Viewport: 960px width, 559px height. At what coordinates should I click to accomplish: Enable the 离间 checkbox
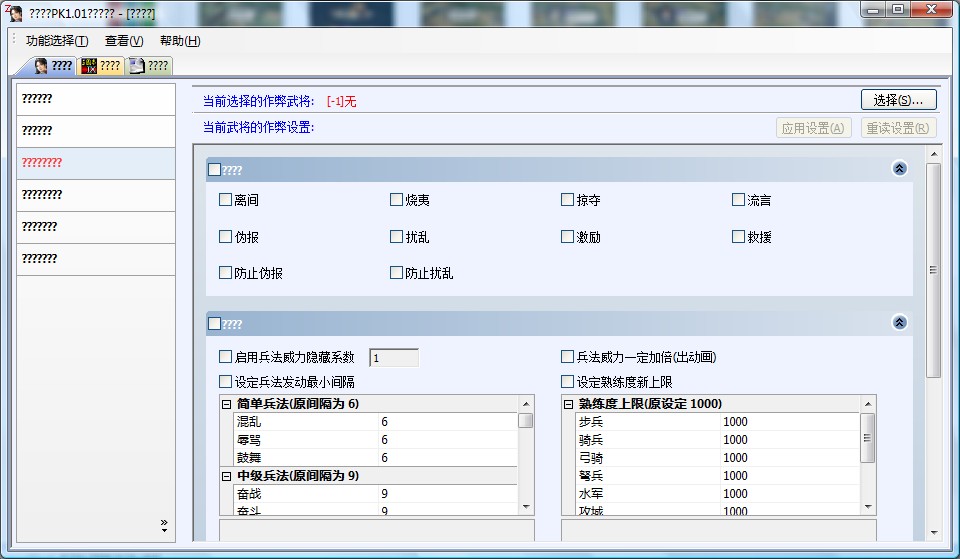pos(225,200)
